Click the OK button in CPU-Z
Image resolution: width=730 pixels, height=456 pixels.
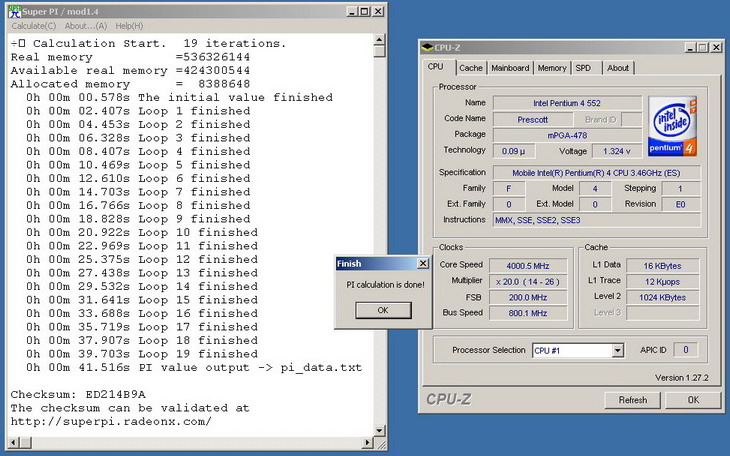coord(693,400)
